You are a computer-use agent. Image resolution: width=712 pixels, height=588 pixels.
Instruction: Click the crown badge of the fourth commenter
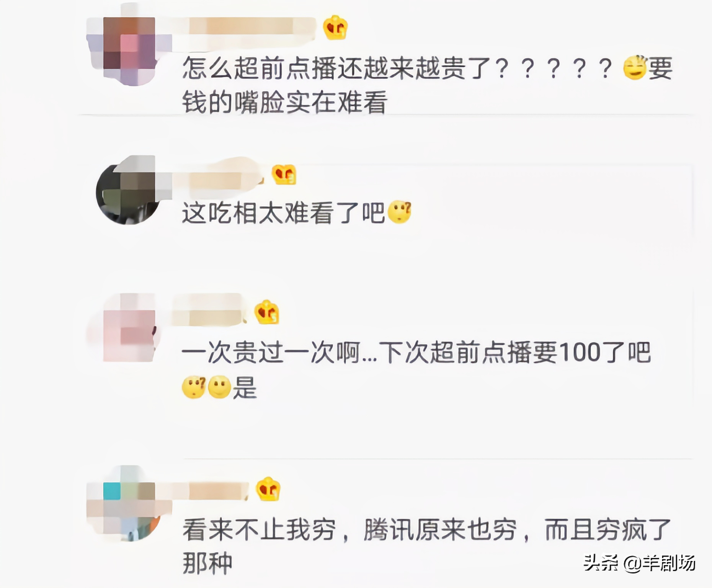click(268, 489)
